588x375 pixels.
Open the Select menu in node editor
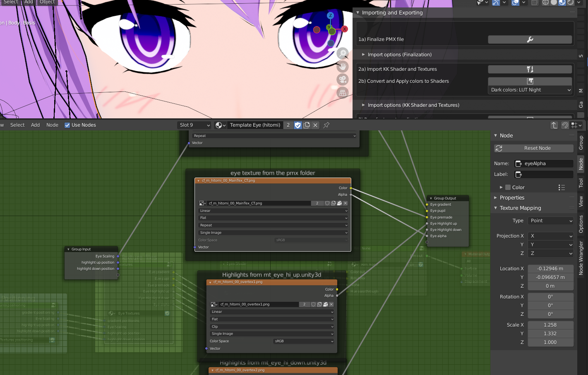(x=17, y=125)
